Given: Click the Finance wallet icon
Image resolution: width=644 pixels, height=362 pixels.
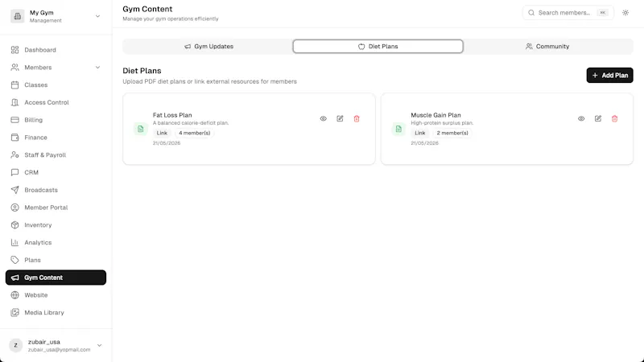Looking at the screenshot, I should 14,138.
